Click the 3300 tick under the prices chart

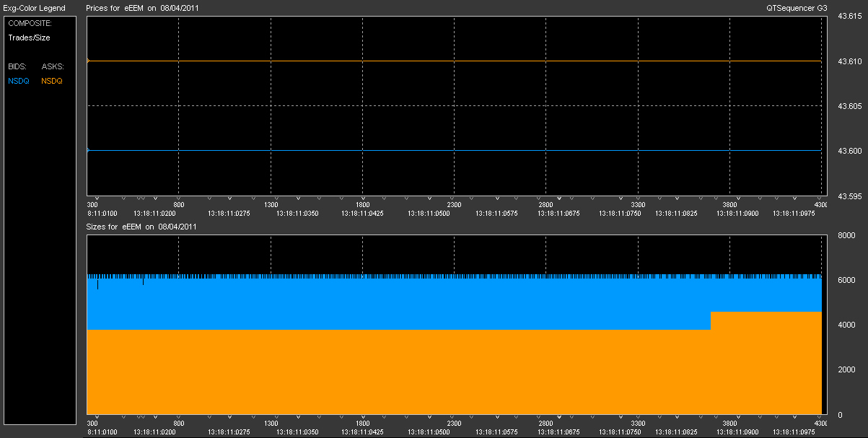(638, 204)
